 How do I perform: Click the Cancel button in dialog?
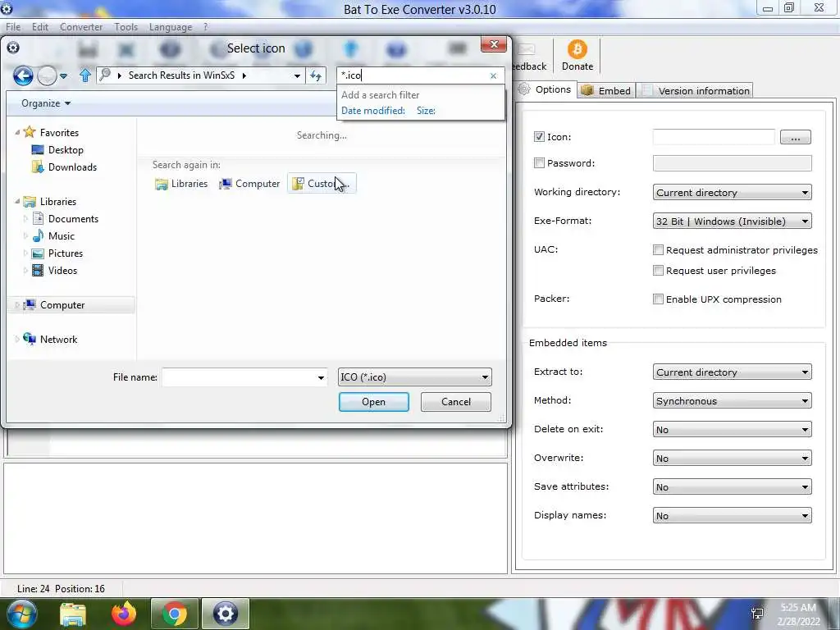[456, 402]
